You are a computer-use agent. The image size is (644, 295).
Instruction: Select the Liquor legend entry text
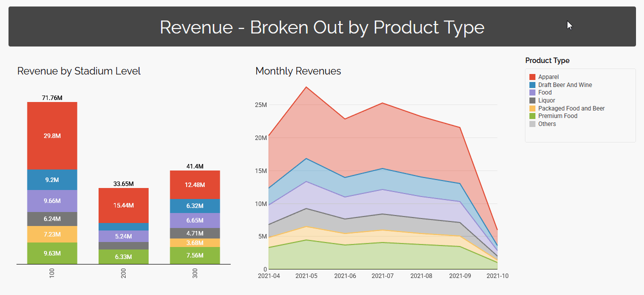(546, 100)
